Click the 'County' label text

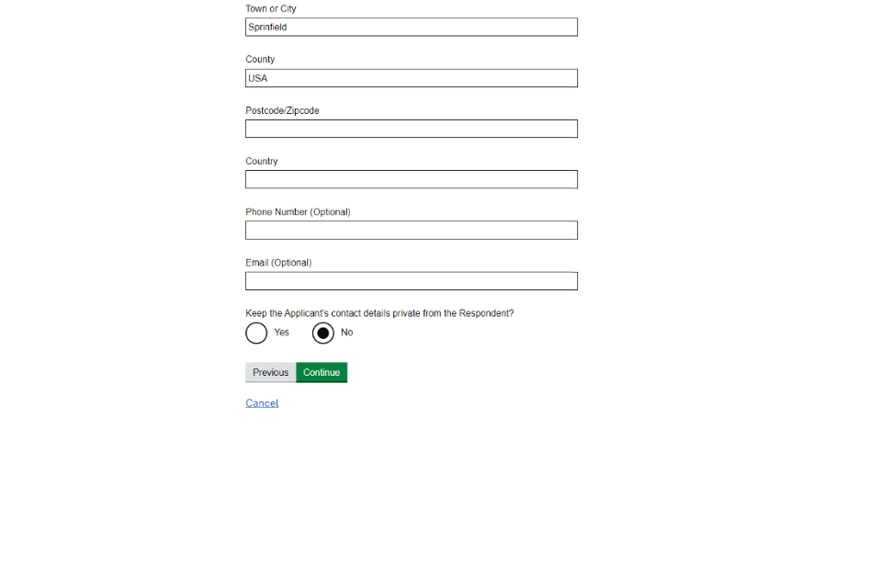tap(260, 60)
